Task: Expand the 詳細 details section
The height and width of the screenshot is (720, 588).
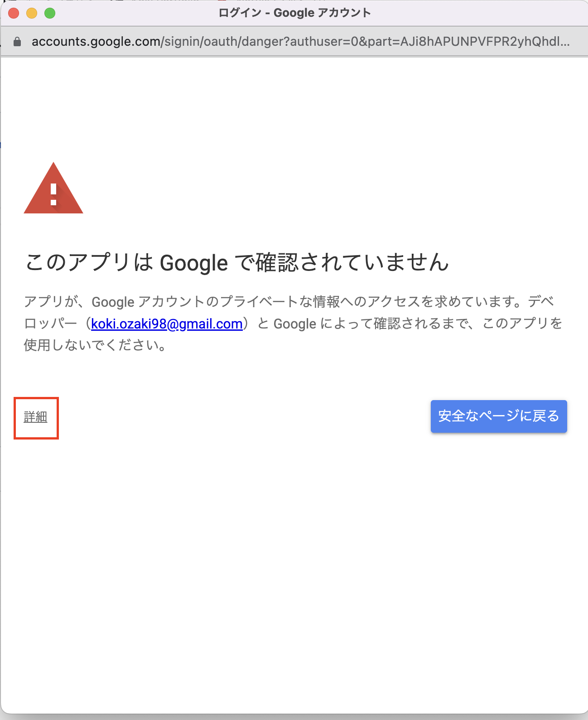Action: click(x=35, y=417)
